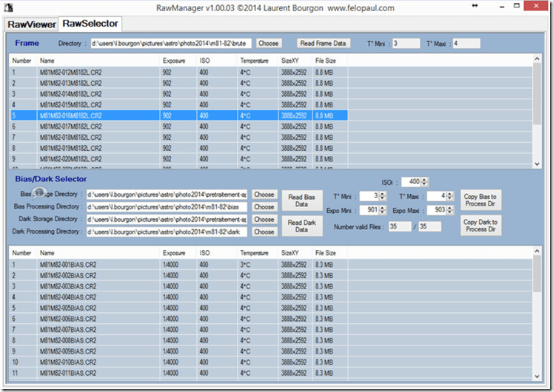Click the frame list scroll up arrow
The height and width of the screenshot is (392, 553).
tap(537, 59)
